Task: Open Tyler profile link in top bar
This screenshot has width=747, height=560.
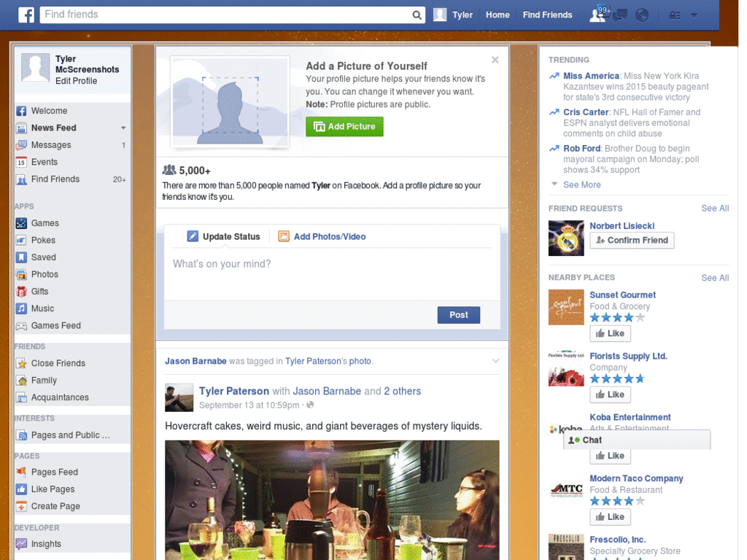Action: click(453, 15)
